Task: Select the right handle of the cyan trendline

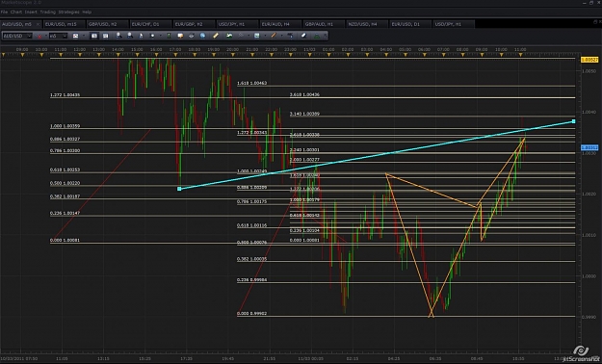Action: [574, 121]
